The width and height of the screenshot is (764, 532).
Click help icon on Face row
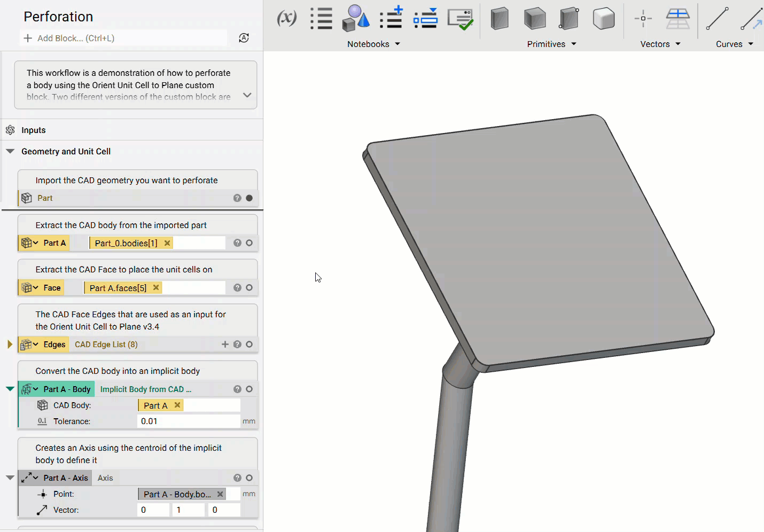pyautogui.click(x=237, y=288)
